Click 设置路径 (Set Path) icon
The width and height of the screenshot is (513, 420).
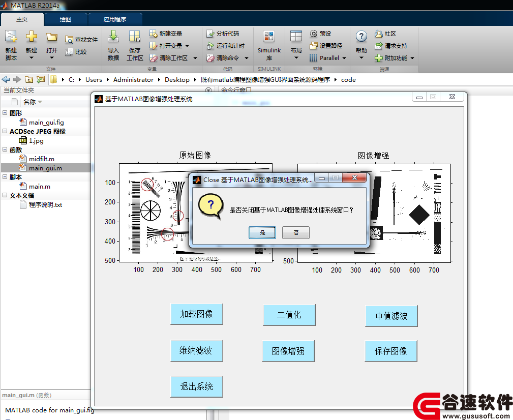tap(313, 46)
